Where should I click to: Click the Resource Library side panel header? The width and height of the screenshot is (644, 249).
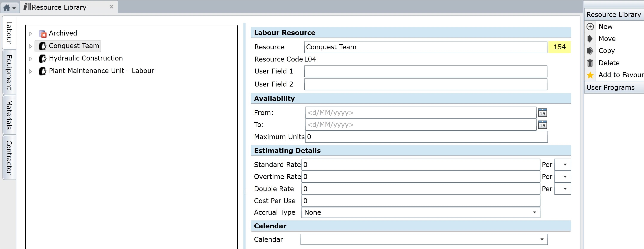pos(614,14)
